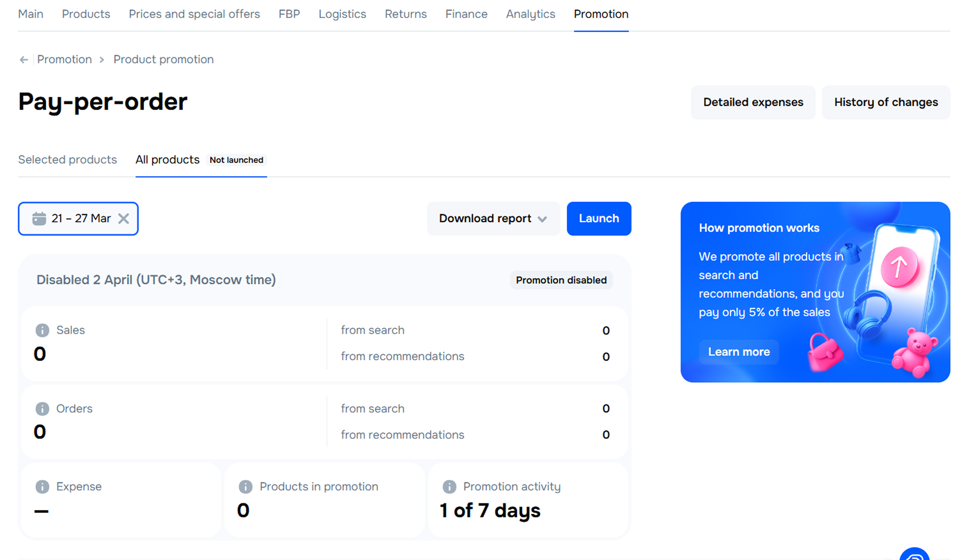
Task: View History of changes
Action: pos(886,102)
